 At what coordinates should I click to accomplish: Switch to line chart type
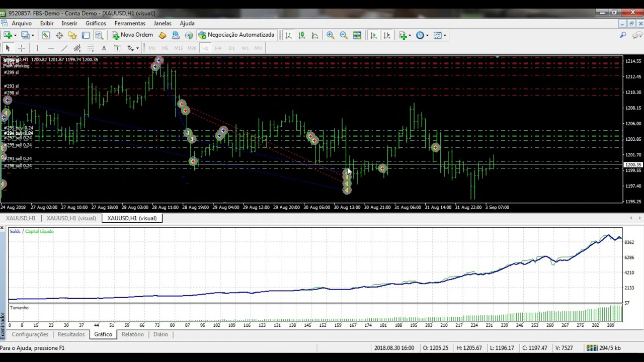(x=315, y=35)
